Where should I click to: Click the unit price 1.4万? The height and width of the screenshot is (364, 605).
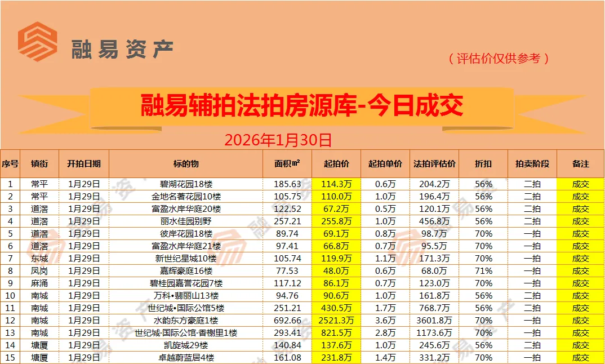[385, 358]
